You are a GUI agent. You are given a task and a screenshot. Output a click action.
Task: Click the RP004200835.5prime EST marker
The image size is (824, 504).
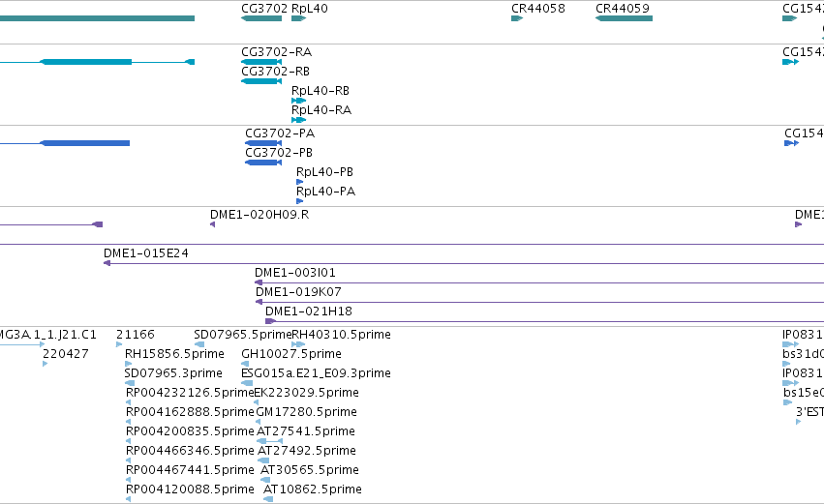coord(128,442)
